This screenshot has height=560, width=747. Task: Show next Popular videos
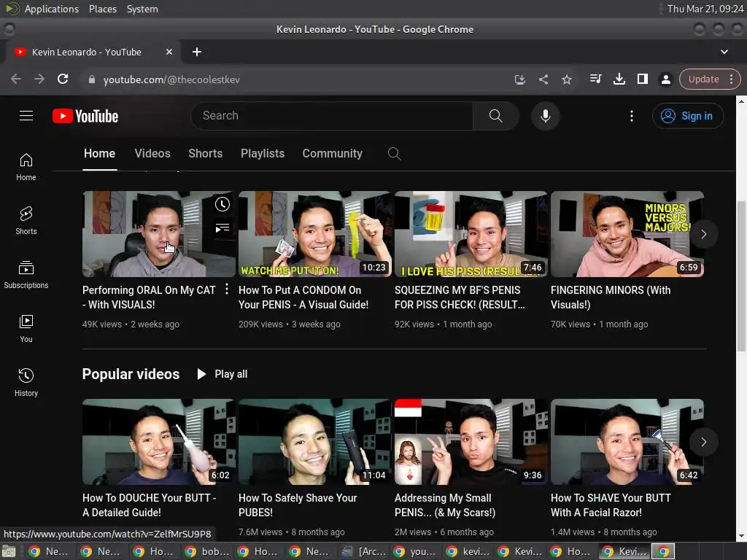tap(704, 442)
